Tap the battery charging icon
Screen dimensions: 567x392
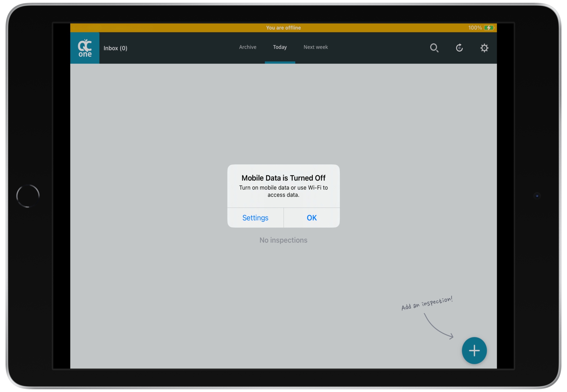pos(489,28)
